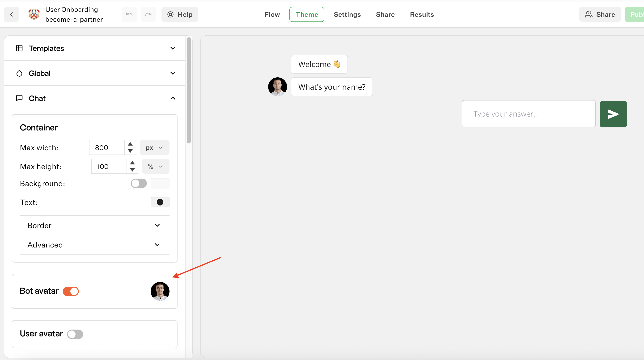Click the back arrow icon

click(x=11, y=14)
